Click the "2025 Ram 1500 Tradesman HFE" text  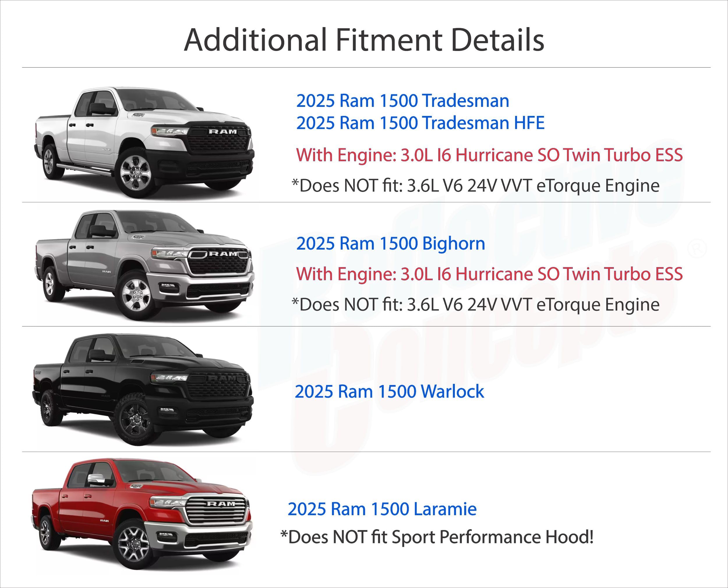[420, 123]
